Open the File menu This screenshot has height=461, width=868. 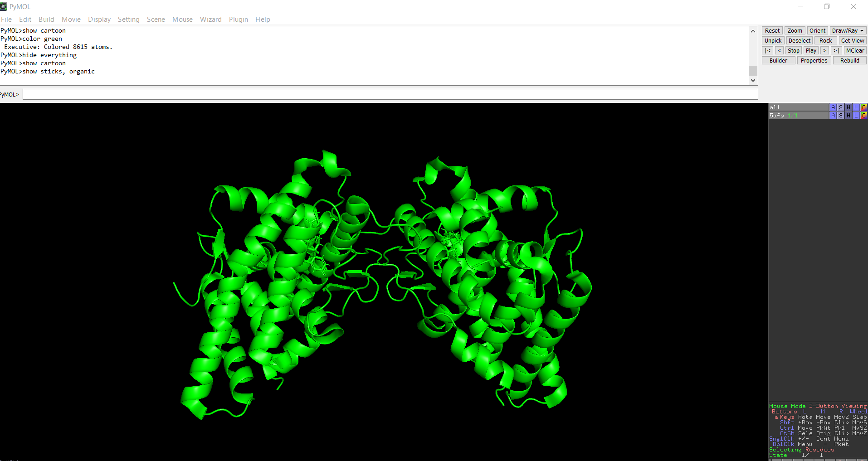point(6,19)
